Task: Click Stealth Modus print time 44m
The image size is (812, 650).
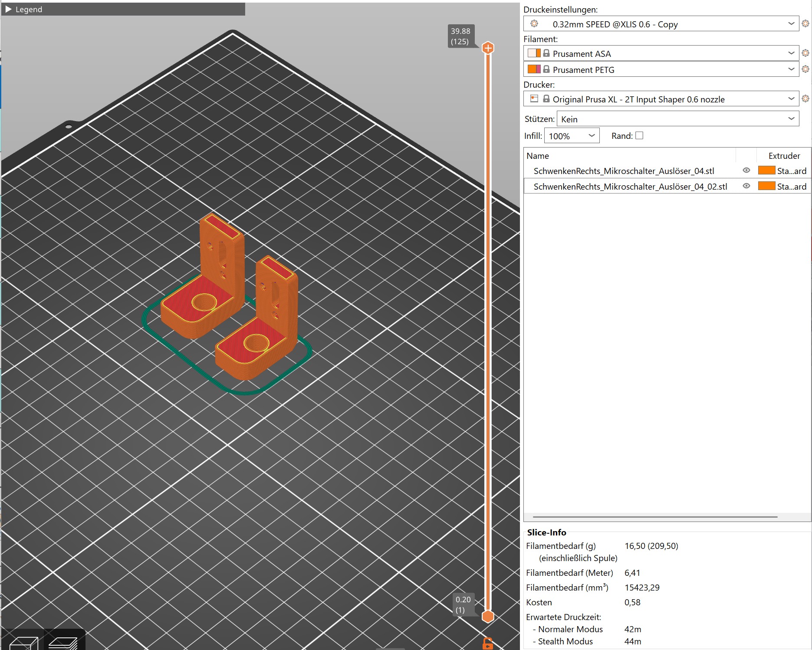Action: (x=633, y=641)
